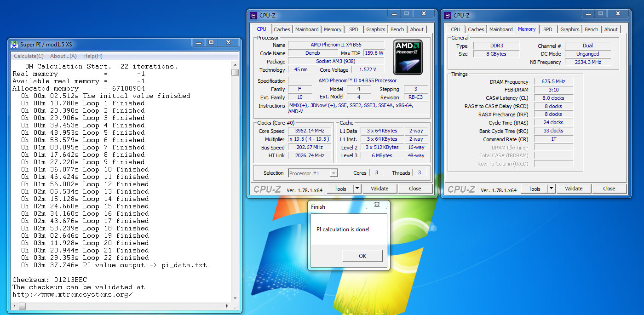The height and width of the screenshot is (315, 644).
Task: Click Close button in right CPU-Z
Action: pos(609,189)
